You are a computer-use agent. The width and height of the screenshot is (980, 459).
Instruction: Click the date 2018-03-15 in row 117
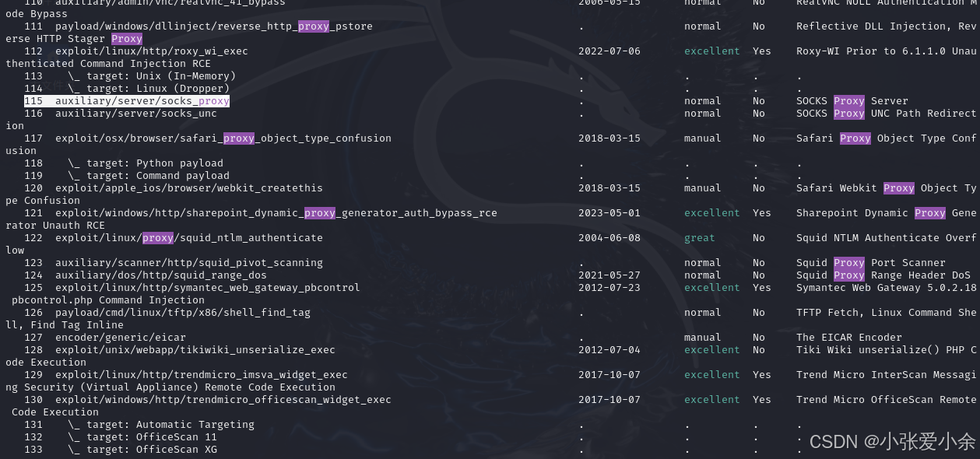click(609, 138)
